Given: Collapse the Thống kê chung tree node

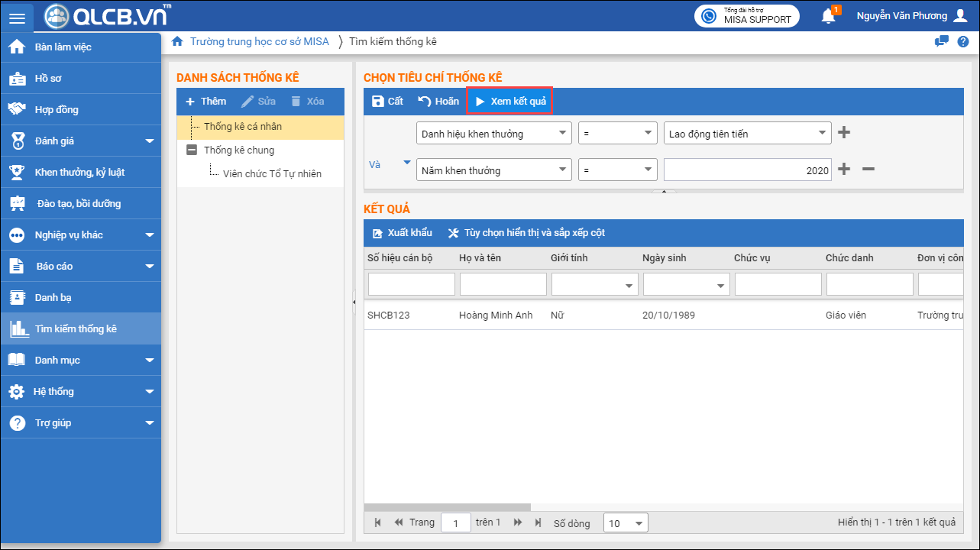Looking at the screenshot, I should (191, 150).
